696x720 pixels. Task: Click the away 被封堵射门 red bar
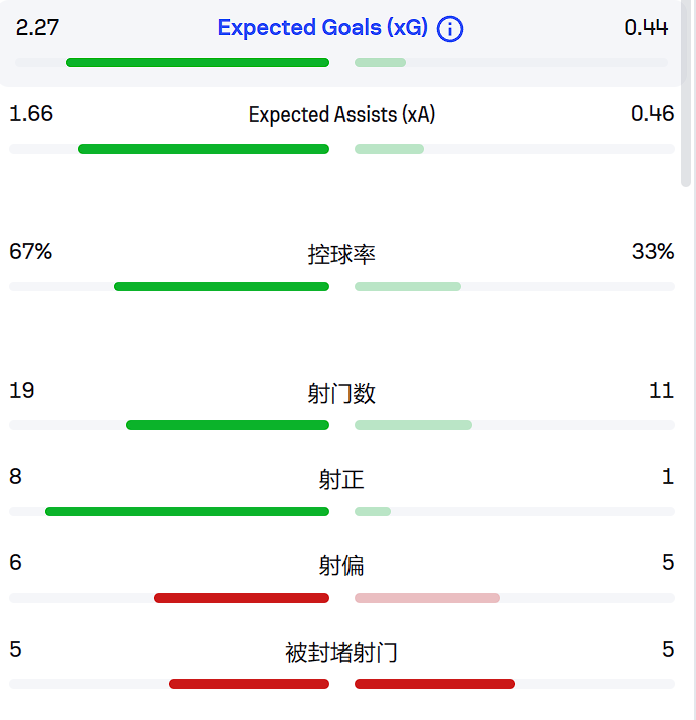(x=435, y=684)
